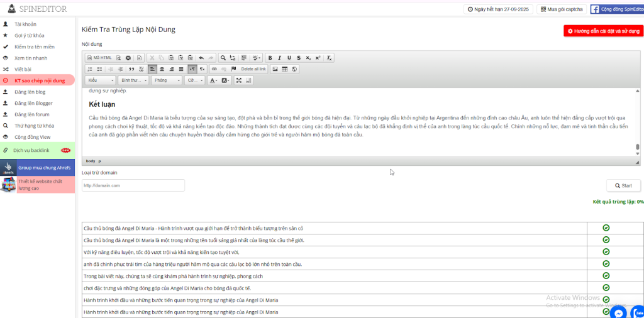Toggle justify text alignment
The width and height of the screenshot is (644, 318).
click(181, 69)
